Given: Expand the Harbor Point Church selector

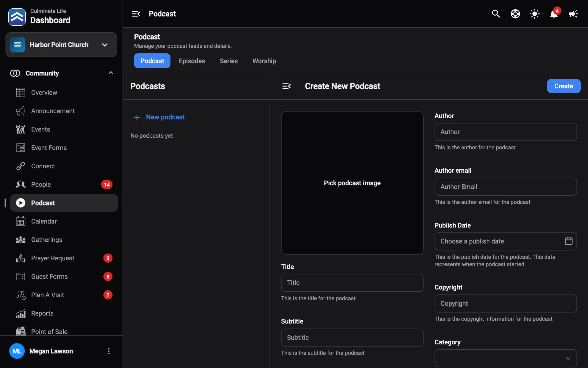Looking at the screenshot, I should click(61, 45).
